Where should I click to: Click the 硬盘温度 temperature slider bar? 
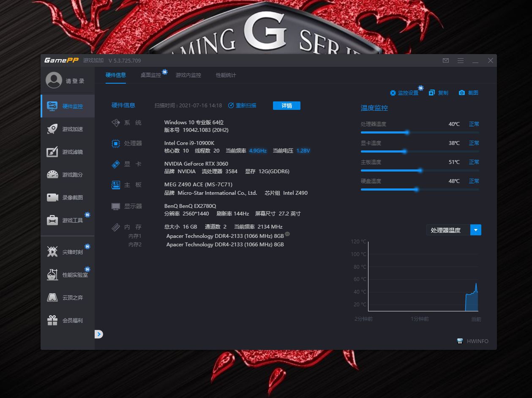420,189
